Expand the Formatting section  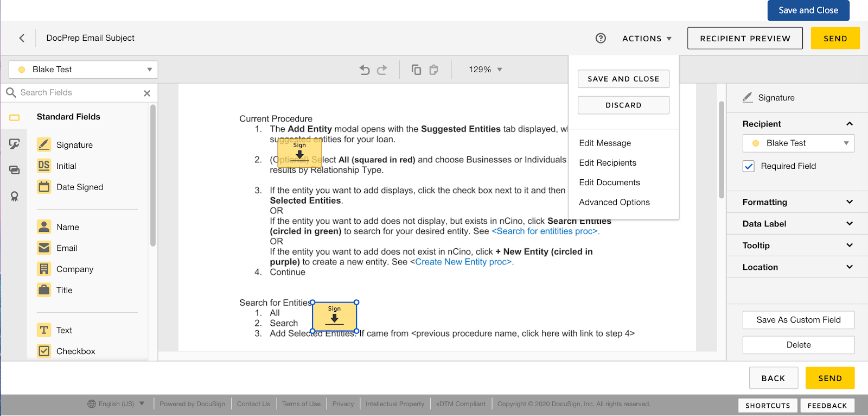[x=850, y=202]
